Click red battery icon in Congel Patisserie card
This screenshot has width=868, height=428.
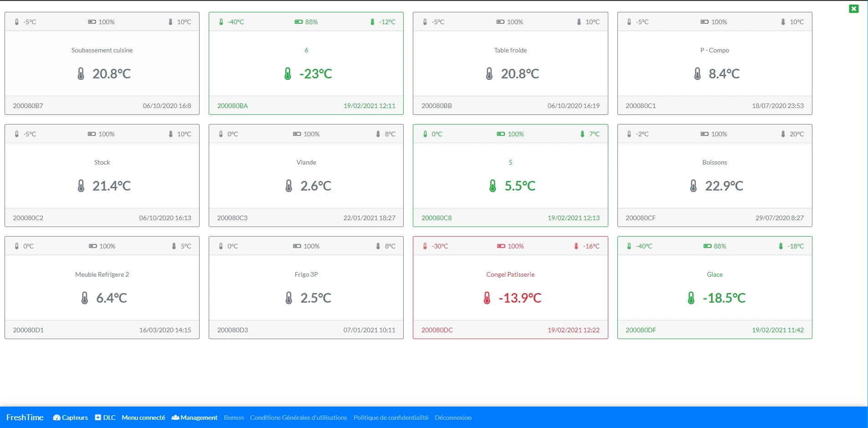point(501,246)
